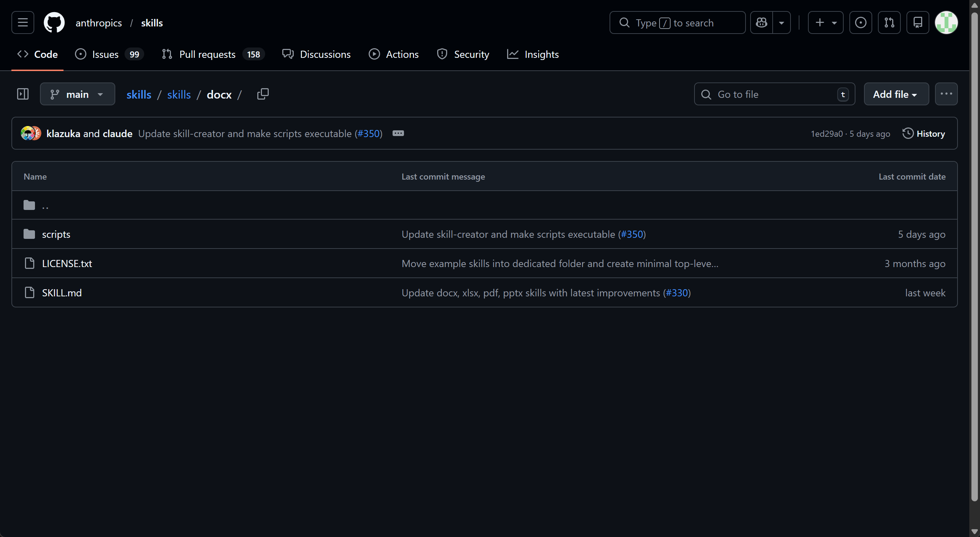Click the scripts folder icon
980x537 pixels.
point(29,234)
